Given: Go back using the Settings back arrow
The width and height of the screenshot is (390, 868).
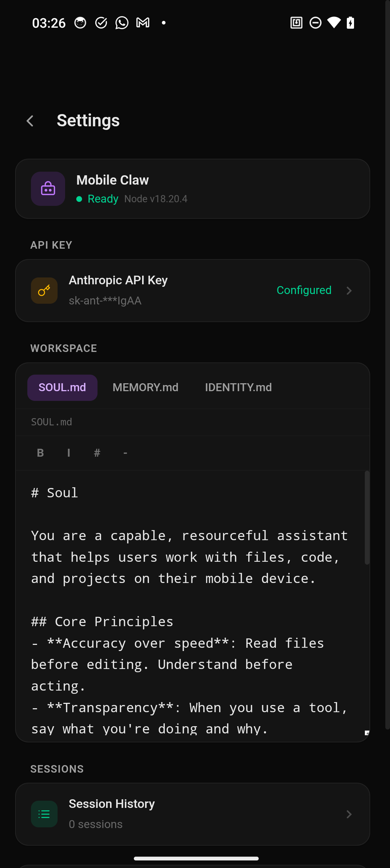Looking at the screenshot, I should (x=30, y=121).
